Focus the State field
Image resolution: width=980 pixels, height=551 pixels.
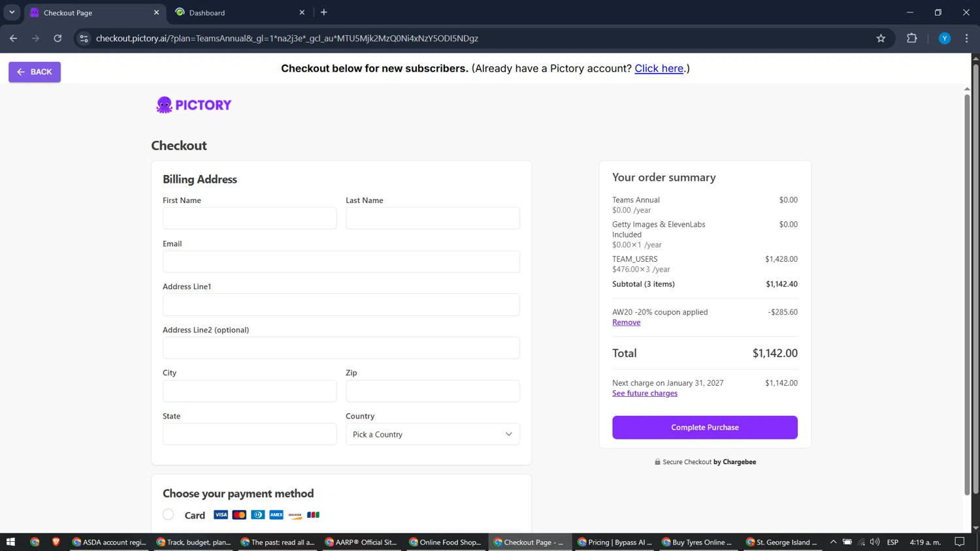click(250, 434)
